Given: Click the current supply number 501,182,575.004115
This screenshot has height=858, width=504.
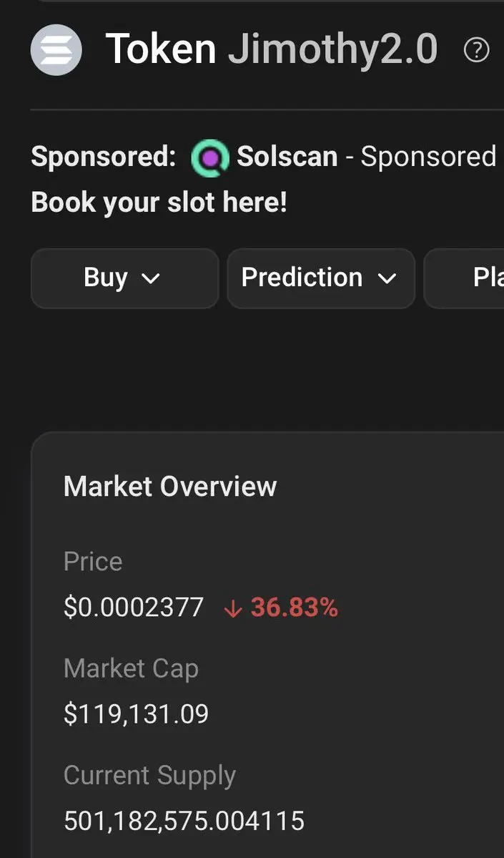Looking at the screenshot, I should (x=184, y=822).
